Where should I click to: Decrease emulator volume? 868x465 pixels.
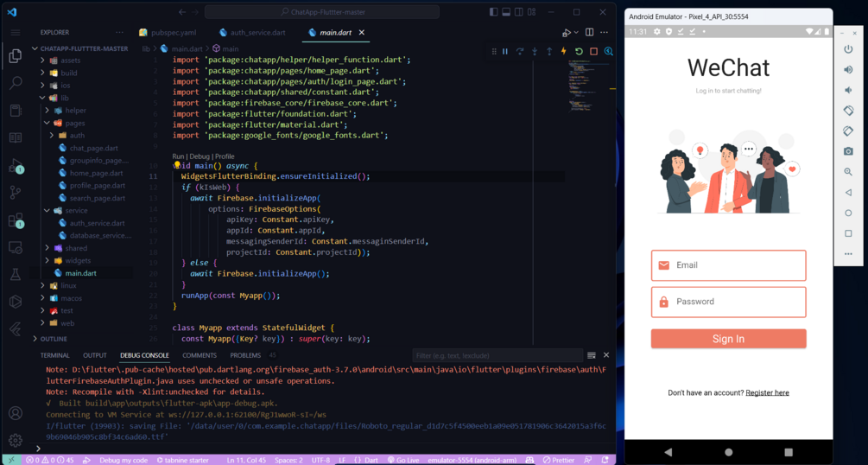click(x=848, y=91)
